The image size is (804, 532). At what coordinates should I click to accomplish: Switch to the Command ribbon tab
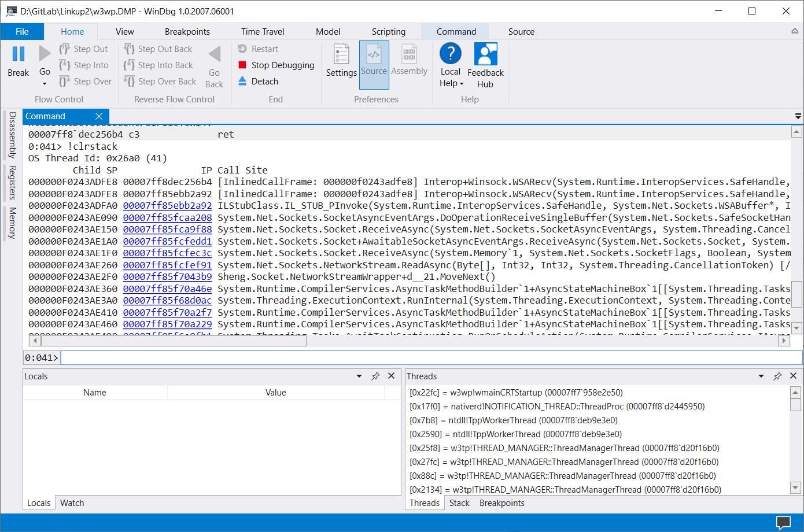pyautogui.click(x=456, y=32)
